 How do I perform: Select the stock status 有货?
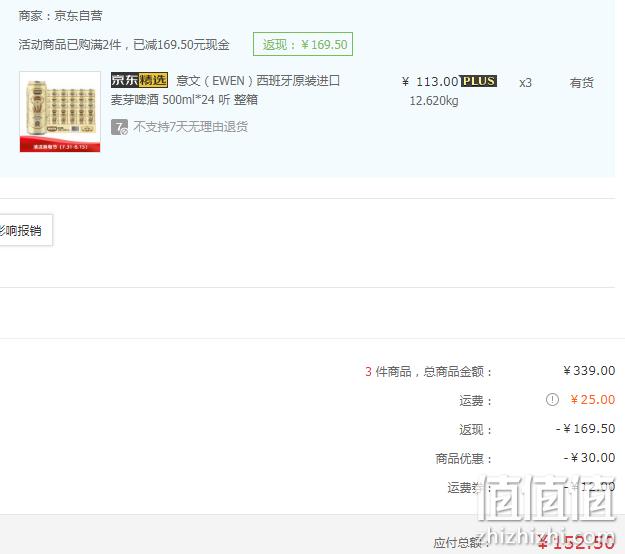point(582,83)
